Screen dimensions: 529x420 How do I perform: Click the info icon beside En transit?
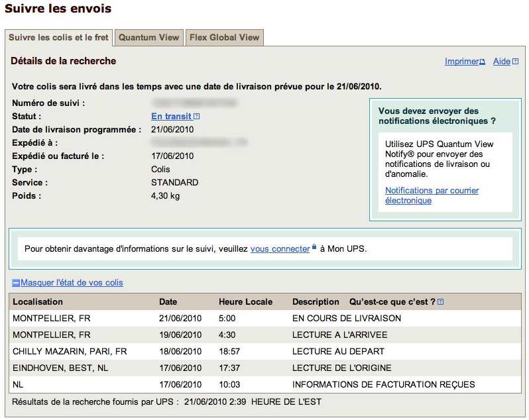(196, 117)
